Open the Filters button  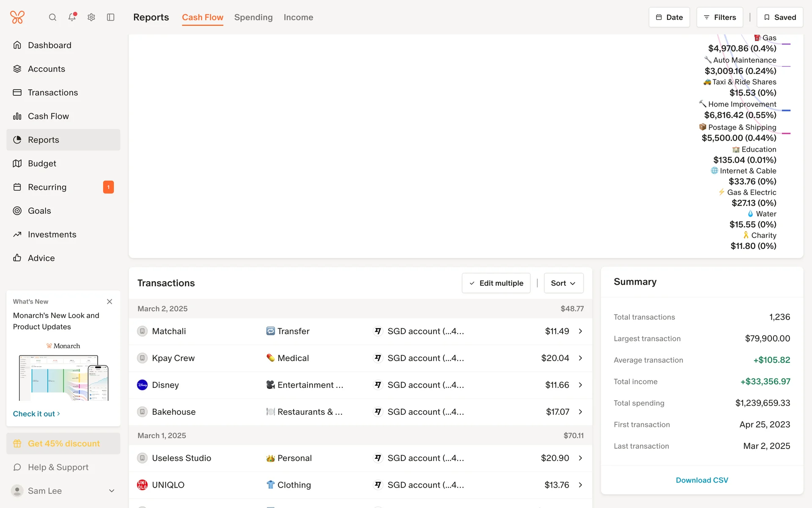coord(719,17)
